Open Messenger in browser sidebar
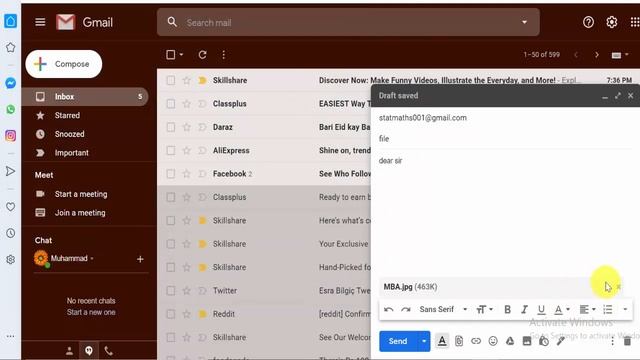 (x=11, y=83)
